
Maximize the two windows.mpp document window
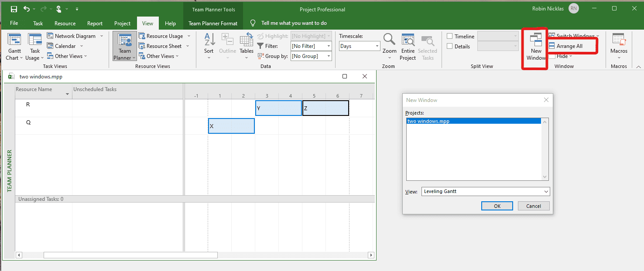[x=345, y=76]
